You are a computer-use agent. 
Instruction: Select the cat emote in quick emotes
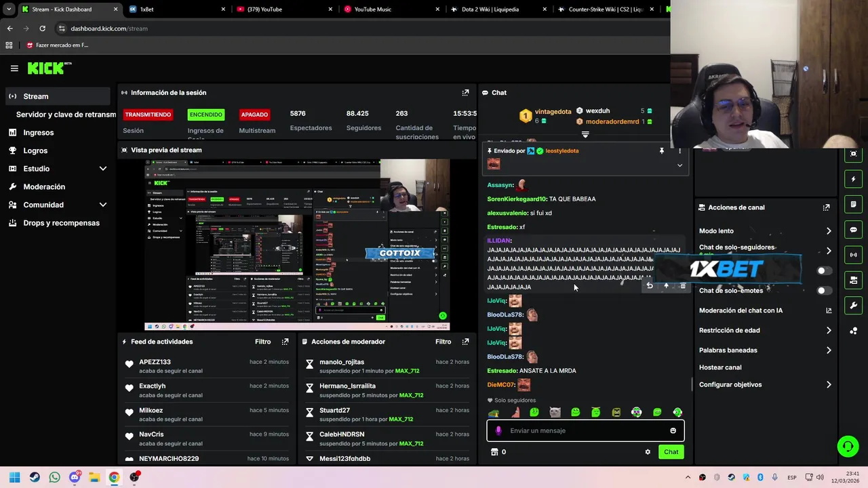pos(555,412)
